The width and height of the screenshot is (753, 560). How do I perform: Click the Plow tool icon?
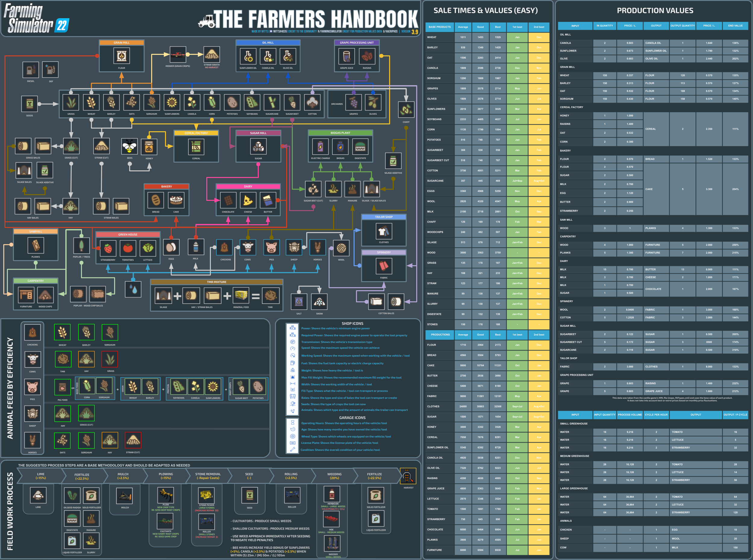coord(165,495)
